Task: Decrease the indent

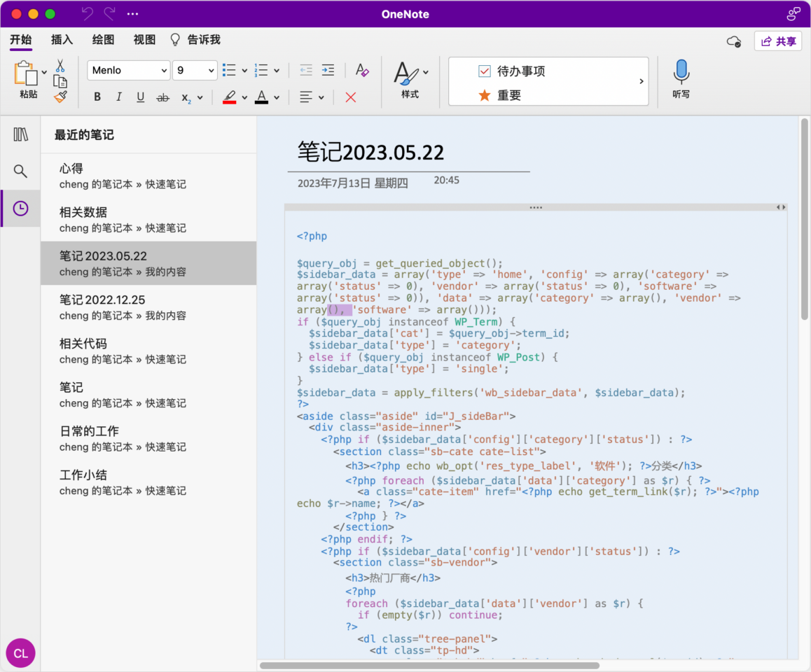Action: (x=306, y=70)
